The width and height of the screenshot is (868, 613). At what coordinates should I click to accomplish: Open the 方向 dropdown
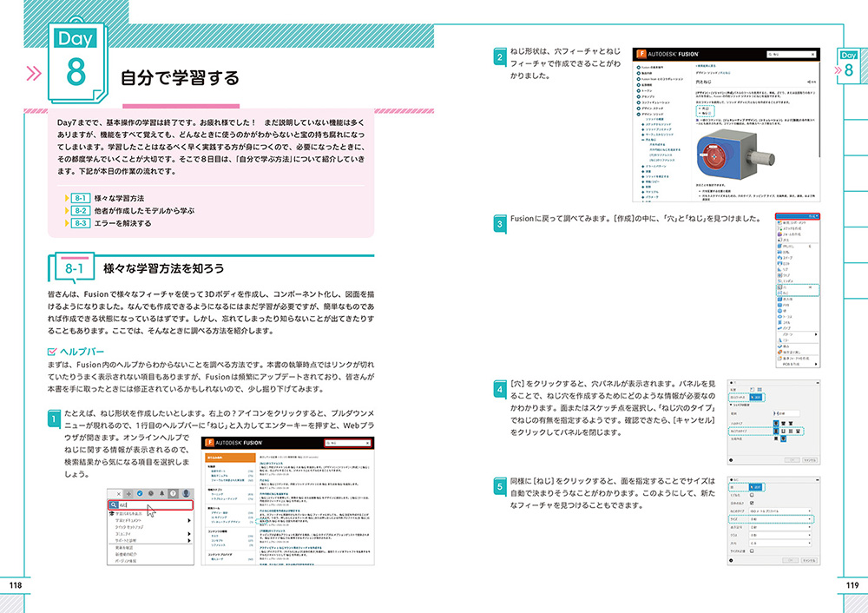click(780, 544)
